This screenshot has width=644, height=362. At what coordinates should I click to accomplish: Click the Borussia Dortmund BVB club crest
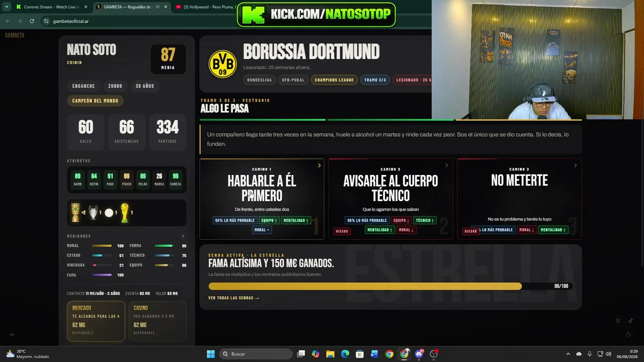click(x=222, y=64)
